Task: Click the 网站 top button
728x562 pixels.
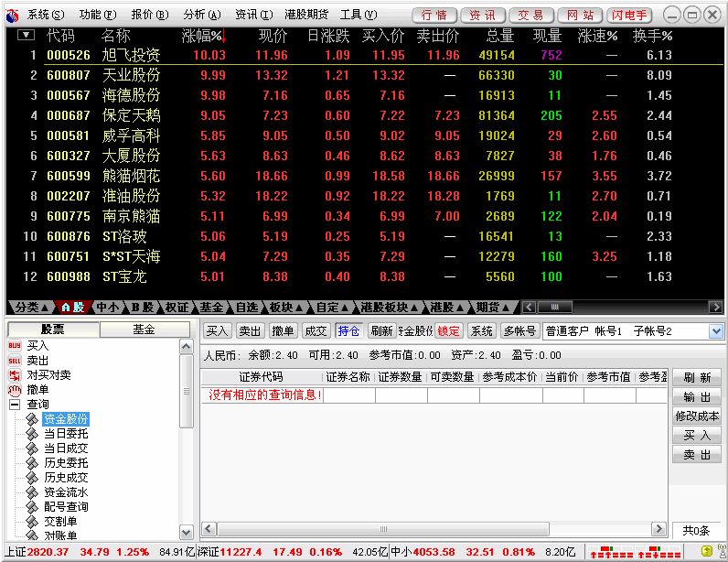Action: click(580, 16)
